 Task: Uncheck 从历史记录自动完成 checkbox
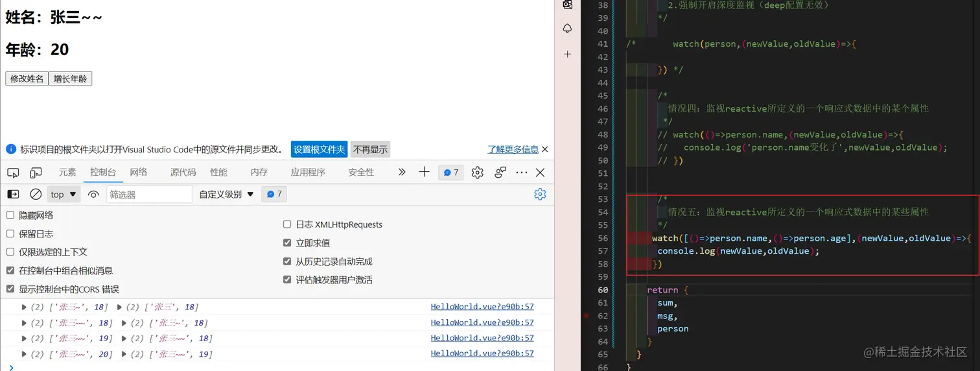coord(287,261)
